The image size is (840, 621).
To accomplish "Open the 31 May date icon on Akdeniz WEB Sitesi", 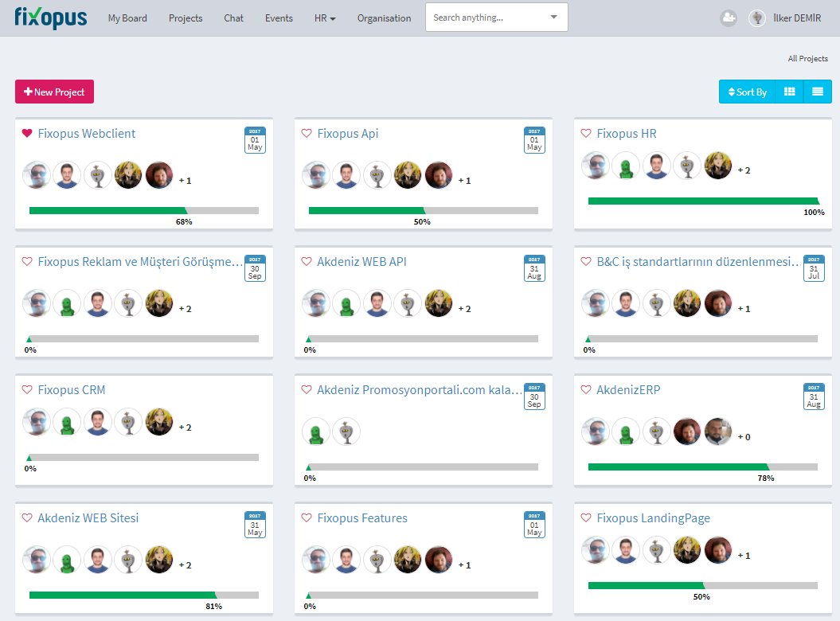I will coord(255,525).
